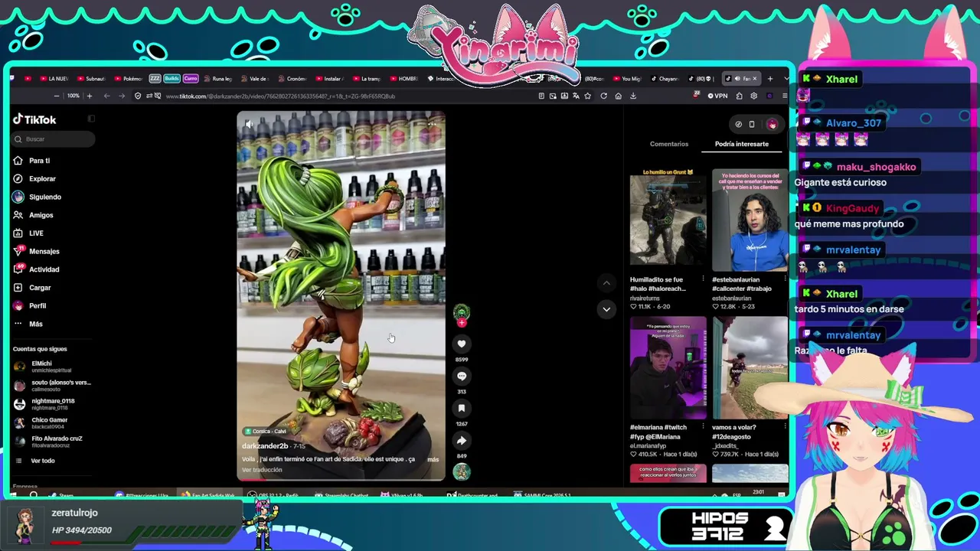Open the browser settings gear icon
The height and width of the screenshot is (551, 980).
[754, 96]
